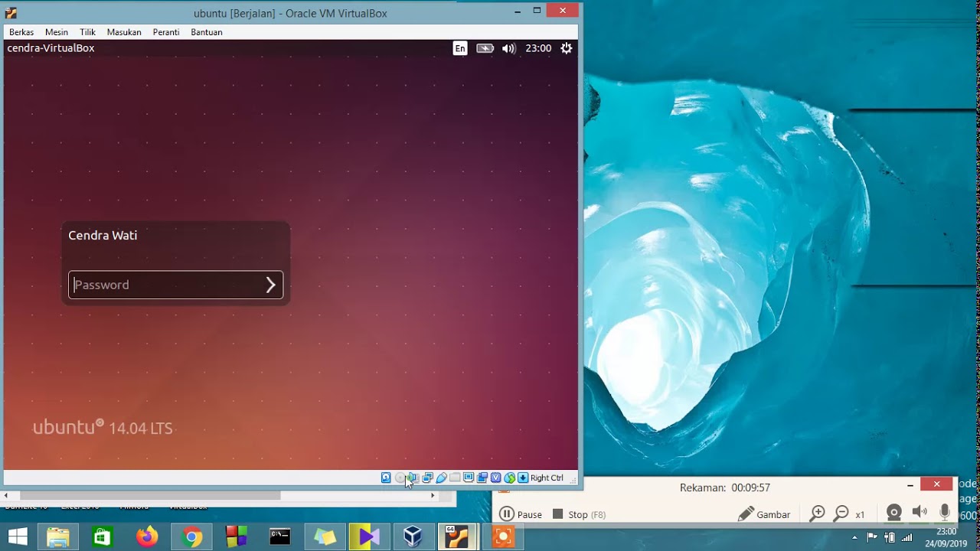The image size is (980, 551).
Task: Launch Firefox from the taskbar
Action: [146, 537]
